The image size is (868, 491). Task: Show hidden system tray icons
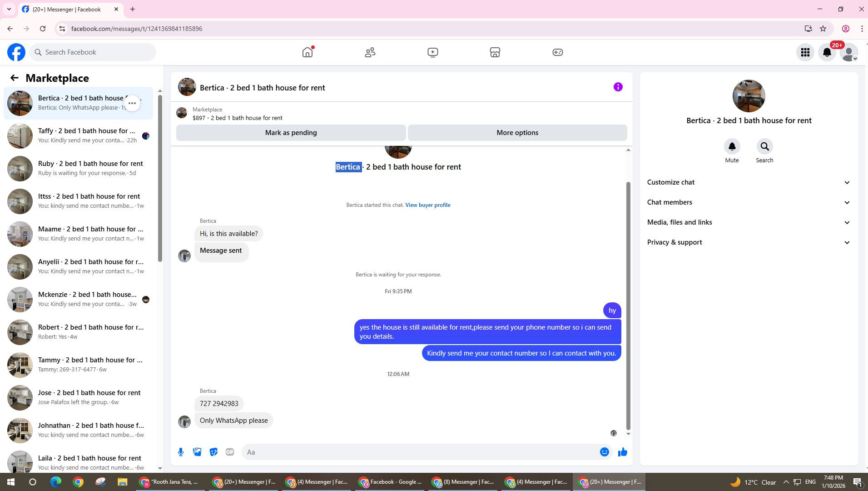[x=786, y=482]
